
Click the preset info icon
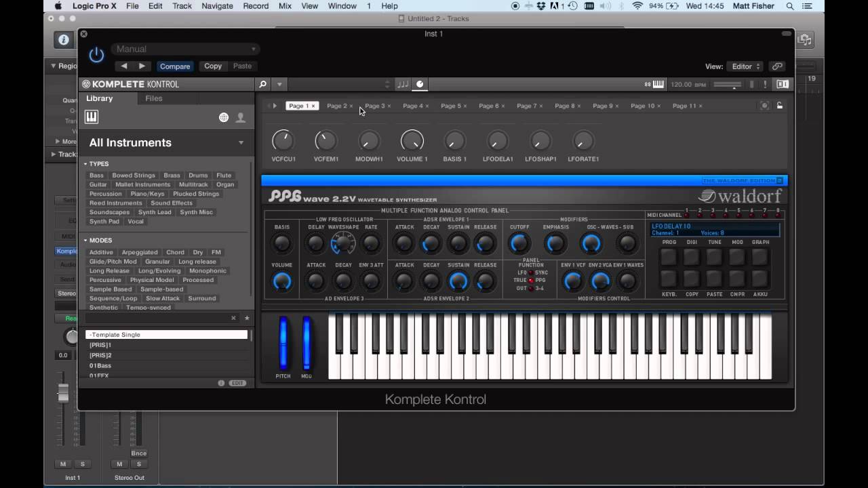coord(221,383)
